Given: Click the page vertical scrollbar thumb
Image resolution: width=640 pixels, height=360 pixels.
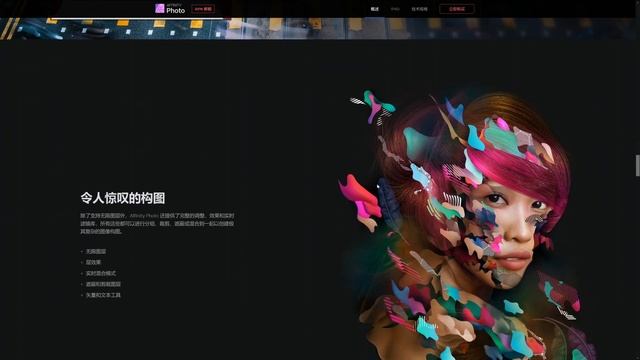Looking at the screenshot, I should pos(638,165).
